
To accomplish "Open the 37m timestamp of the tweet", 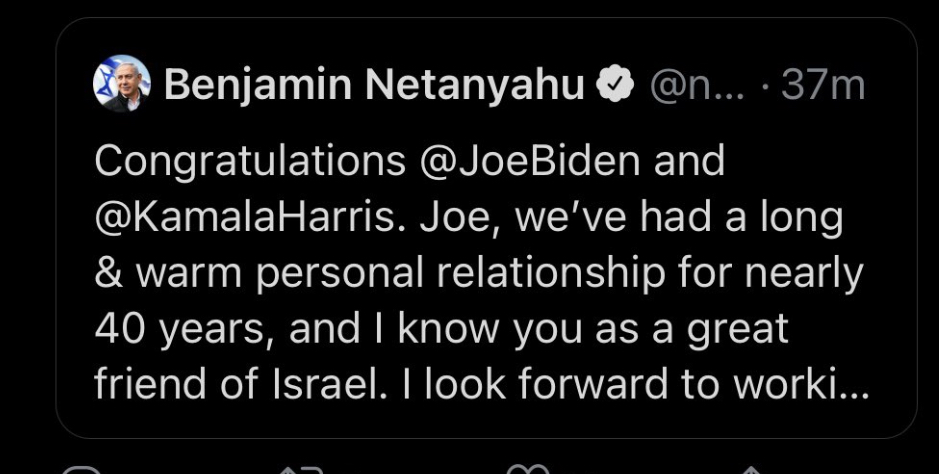I will tap(823, 87).
